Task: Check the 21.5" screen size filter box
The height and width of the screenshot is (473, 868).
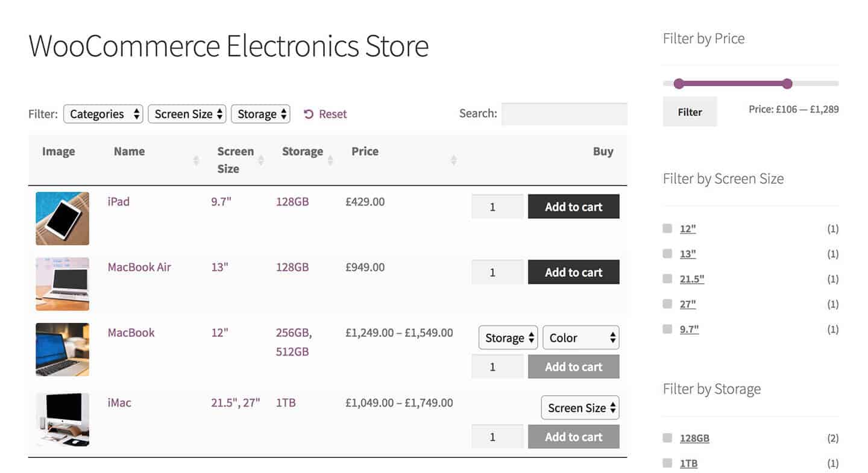Action: (x=667, y=278)
